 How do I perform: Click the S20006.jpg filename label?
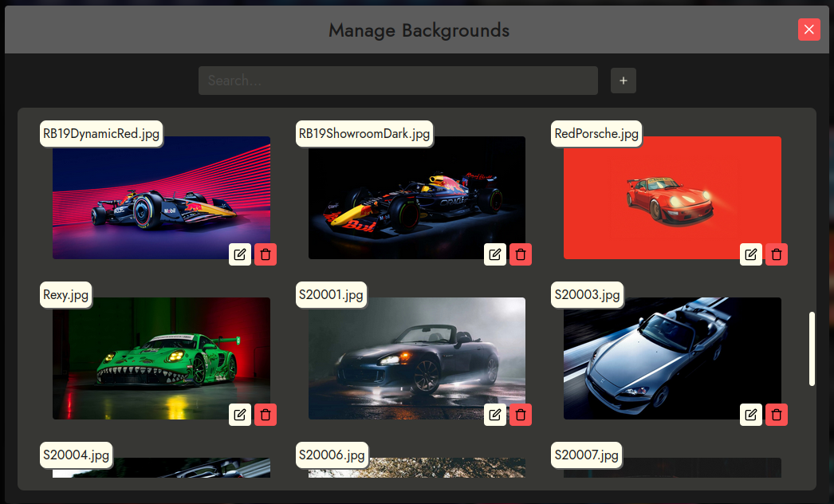click(332, 455)
